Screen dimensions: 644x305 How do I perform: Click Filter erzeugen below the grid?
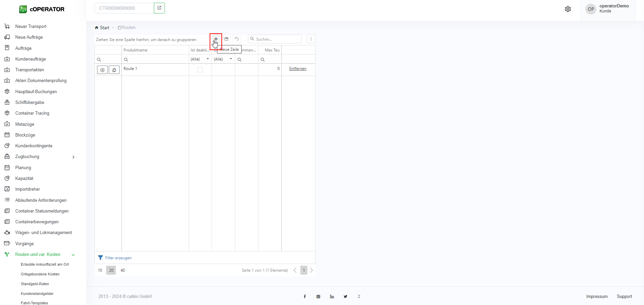pos(118,258)
